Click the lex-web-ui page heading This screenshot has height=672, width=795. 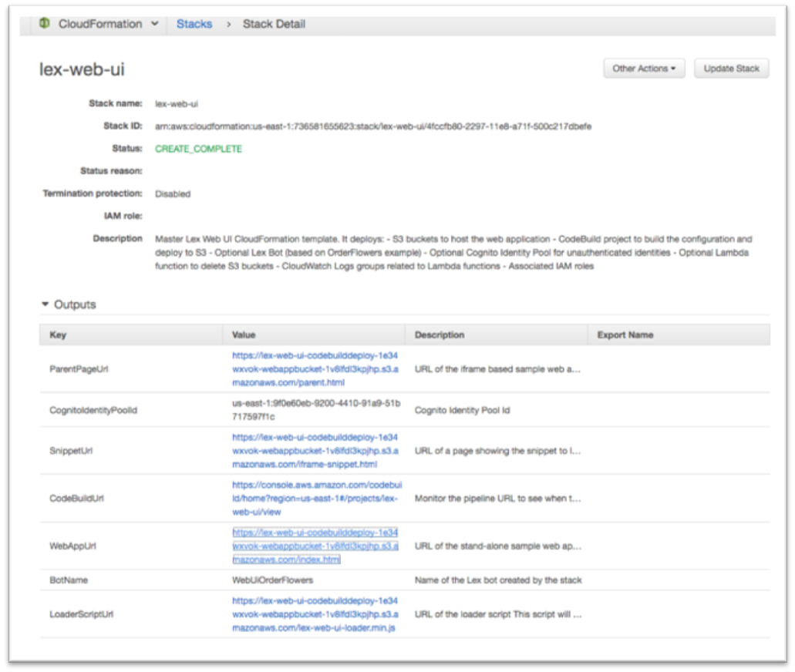point(82,69)
